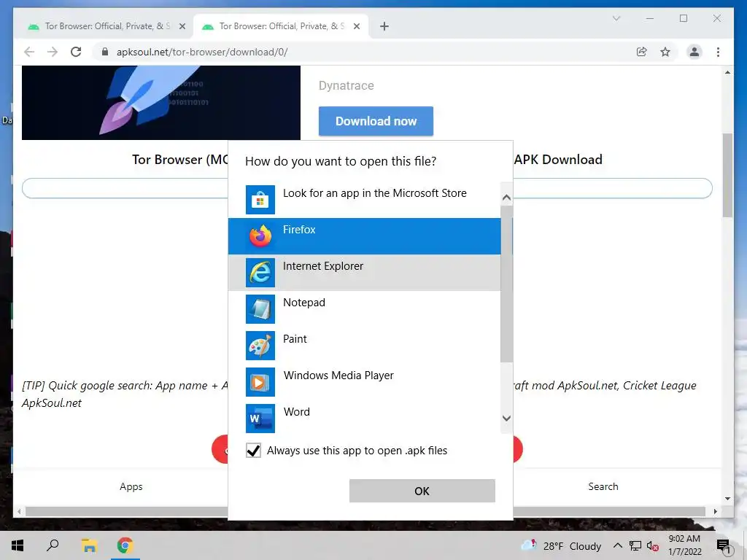The height and width of the screenshot is (560, 747).
Task: Select the Microsoft Store app icon
Action: click(x=260, y=200)
